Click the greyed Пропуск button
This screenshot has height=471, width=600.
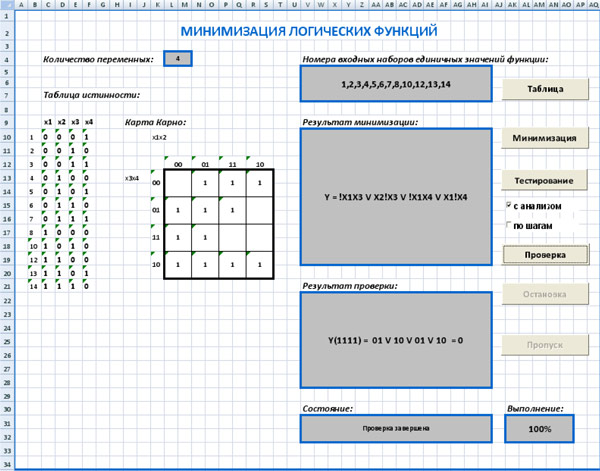click(545, 345)
